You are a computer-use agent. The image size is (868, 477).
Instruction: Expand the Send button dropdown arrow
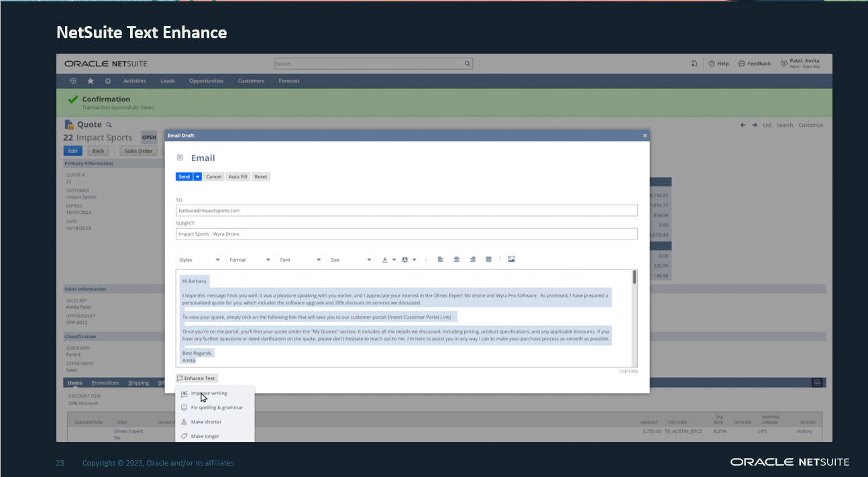point(198,177)
